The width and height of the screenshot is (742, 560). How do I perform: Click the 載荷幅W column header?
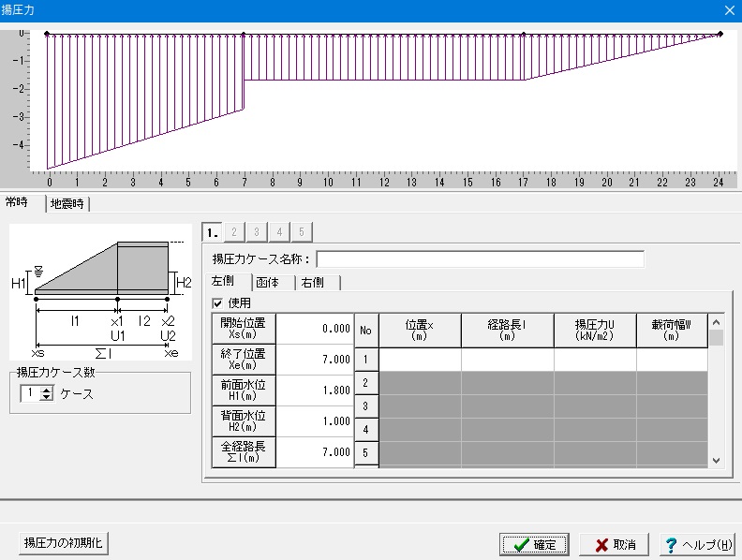[x=672, y=331]
